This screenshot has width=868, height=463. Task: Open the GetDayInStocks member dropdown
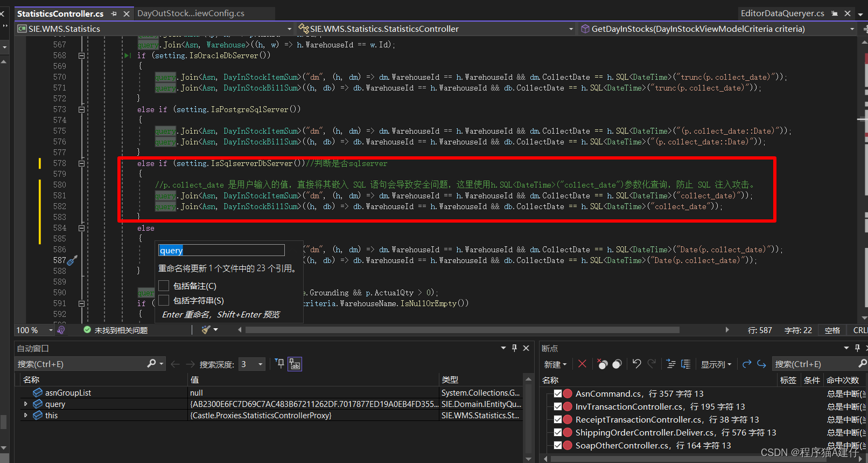click(852, 29)
